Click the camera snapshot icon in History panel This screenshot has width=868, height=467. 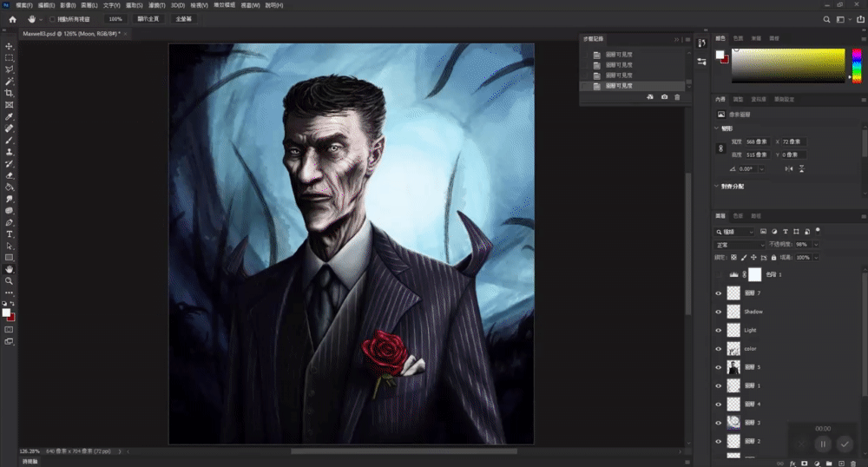[664, 97]
